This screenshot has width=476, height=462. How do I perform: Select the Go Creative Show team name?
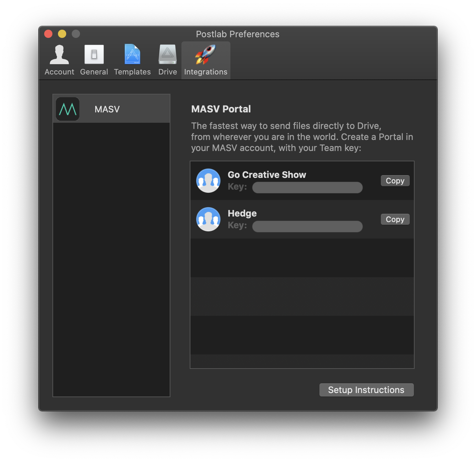267,175
